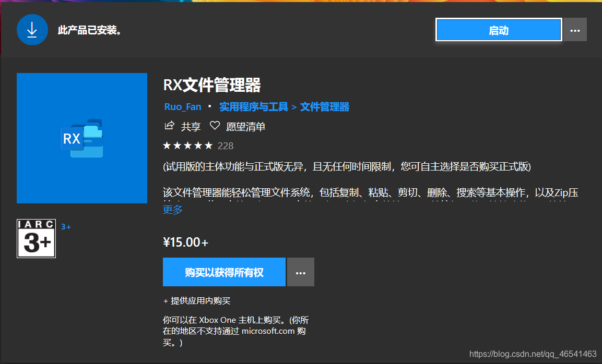Viewport: 602px width, 364px height.
Task: Click the 提供应用内购买 note
Action: [x=198, y=300]
